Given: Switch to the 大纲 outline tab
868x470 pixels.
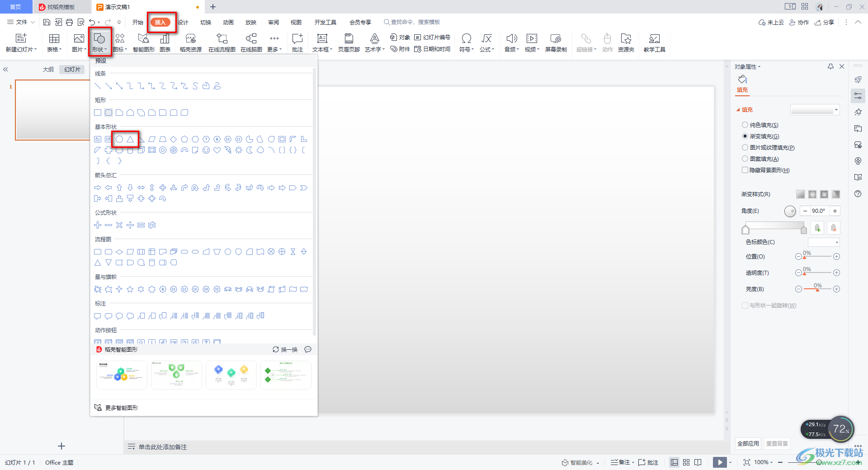Looking at the screenshot, I should pyautogui.click(x=48, y=70).
